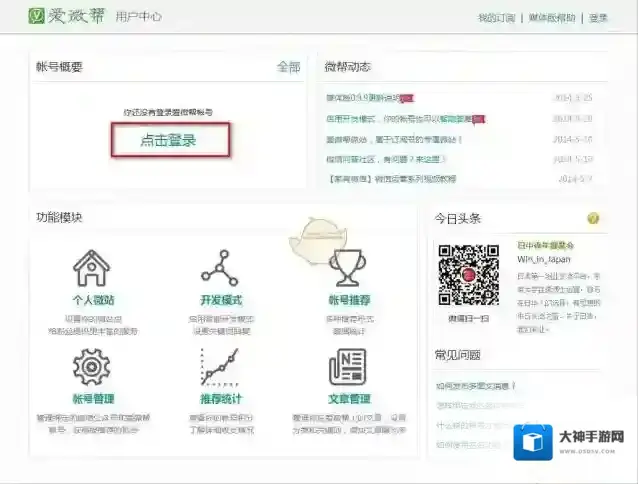The image size is (638, 484).
Task: Click the 帐号管理 label link
Action: [x=93, y=399]
